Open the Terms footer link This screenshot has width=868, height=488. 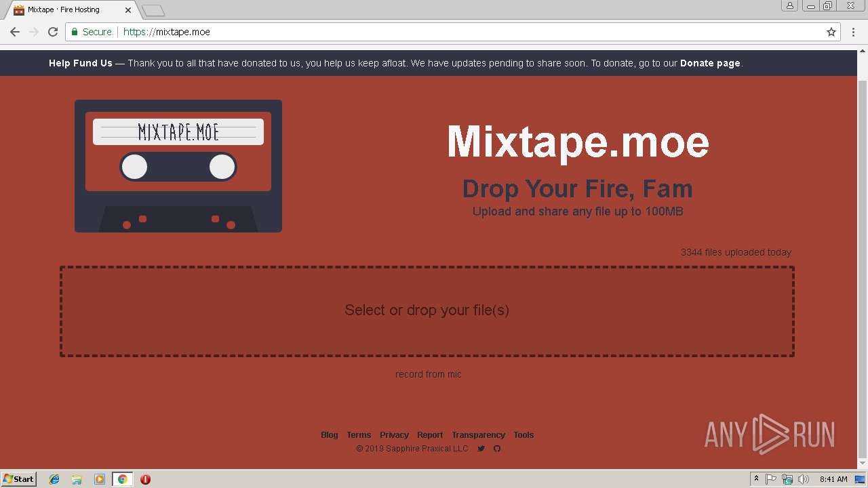point(359,435)
